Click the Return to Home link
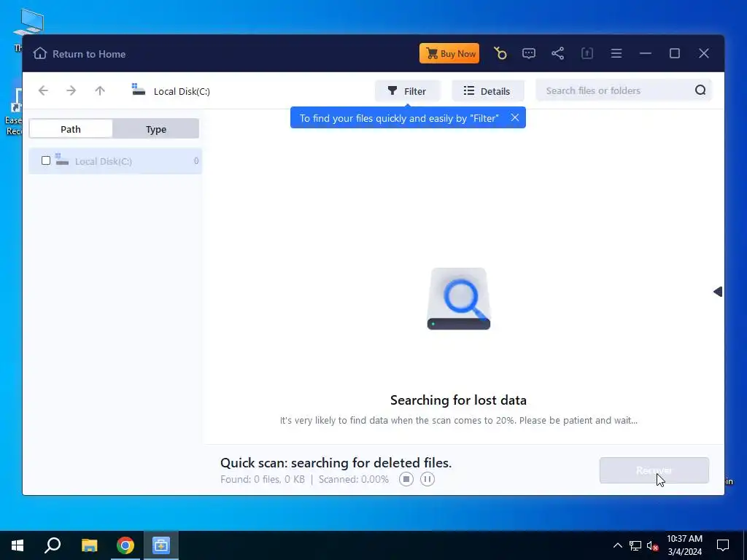The height and width of the screenshot is (560, 747). (x=80, y=54)
